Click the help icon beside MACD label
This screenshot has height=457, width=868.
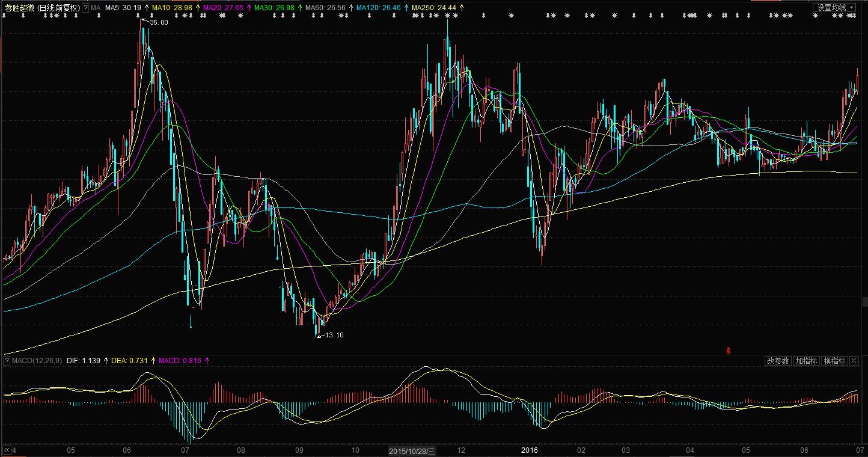[7, 361]
